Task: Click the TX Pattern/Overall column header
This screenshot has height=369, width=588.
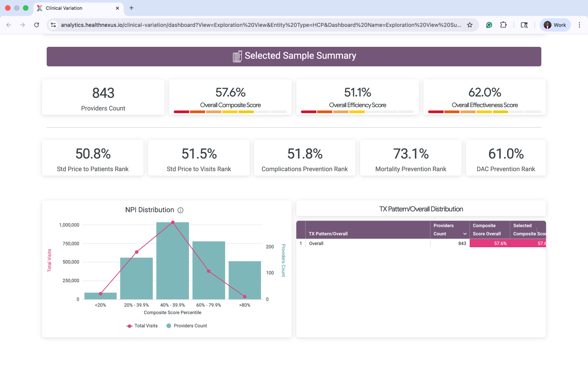Action: pos(328,234)
